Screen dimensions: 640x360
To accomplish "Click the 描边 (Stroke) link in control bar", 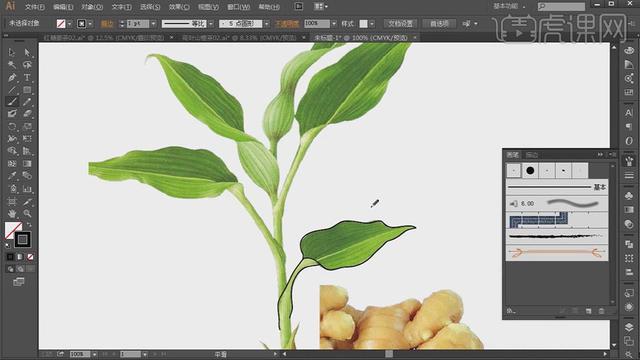I will tap(107, 24).
